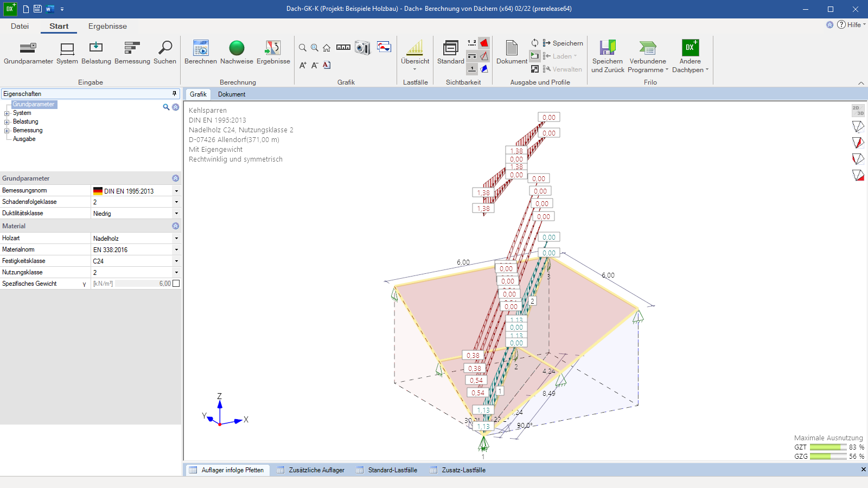
Task: Toggle preview icon next to Laden
Action: coord(535,56)
